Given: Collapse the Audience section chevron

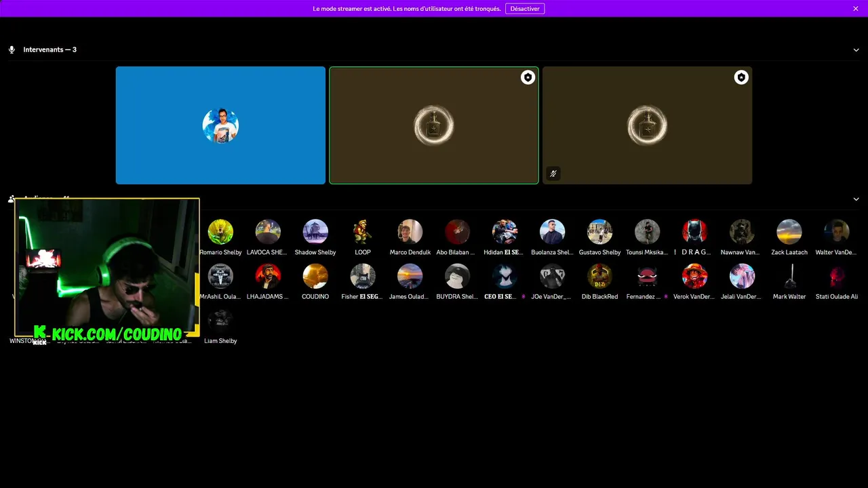Looking at the screenshot, I should point(856,199).
